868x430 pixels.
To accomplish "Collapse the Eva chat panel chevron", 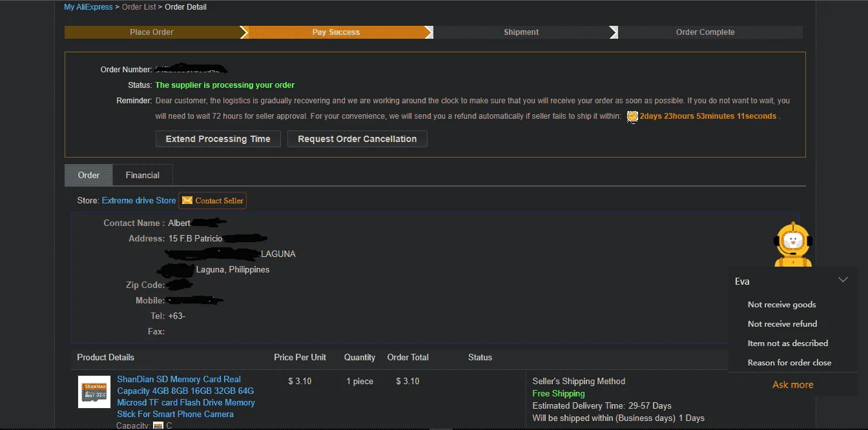I will click(843, 280).
